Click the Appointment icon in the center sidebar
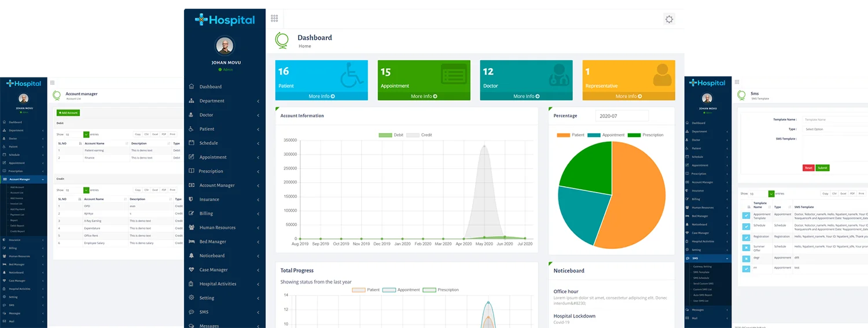Viewport: 868px width, 328px height. [x=192, y=157]
